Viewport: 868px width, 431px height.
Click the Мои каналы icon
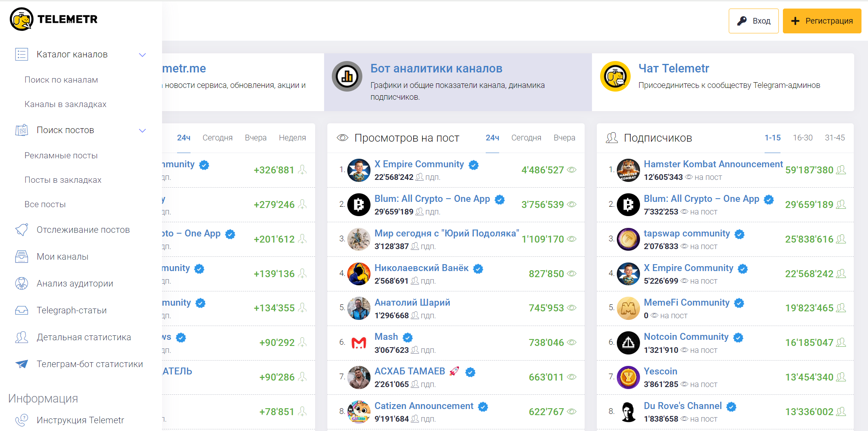tap(22, 256)
